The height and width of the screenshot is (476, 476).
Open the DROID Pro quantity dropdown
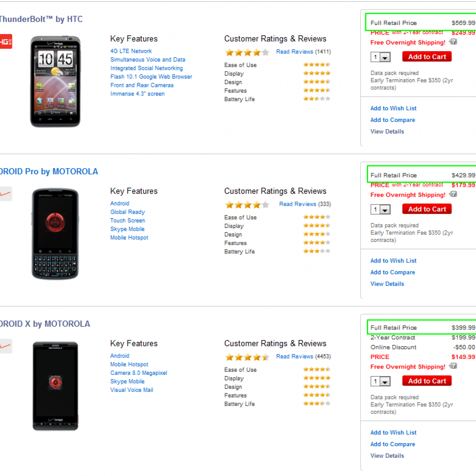(x=385, y=210)
